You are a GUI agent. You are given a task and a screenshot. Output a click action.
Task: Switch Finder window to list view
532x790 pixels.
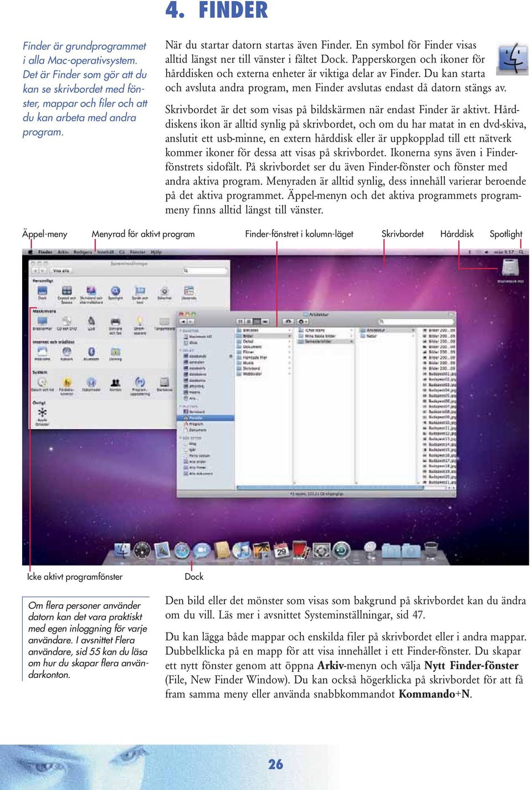click(249, 322)
